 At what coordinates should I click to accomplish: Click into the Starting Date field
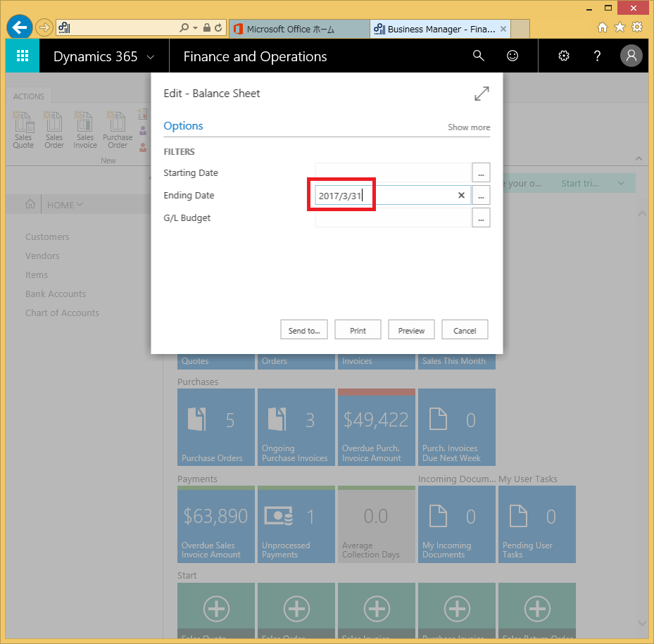(x=393, y=172)
